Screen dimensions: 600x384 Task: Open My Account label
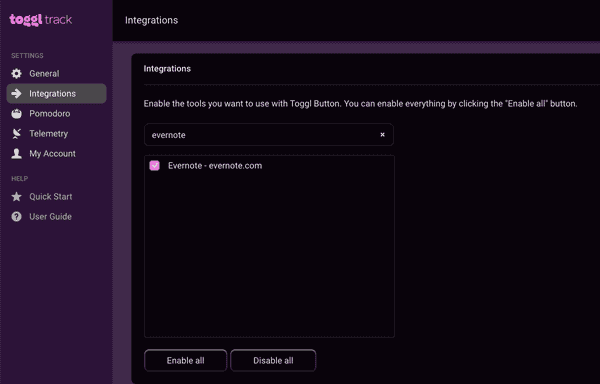tap(52, 153)
